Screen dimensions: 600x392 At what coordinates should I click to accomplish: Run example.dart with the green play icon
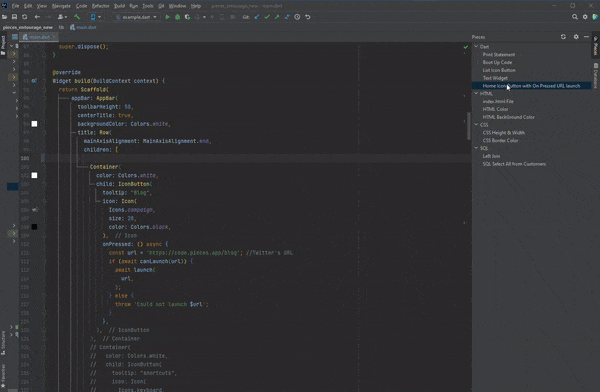click(x=167, y=17)
